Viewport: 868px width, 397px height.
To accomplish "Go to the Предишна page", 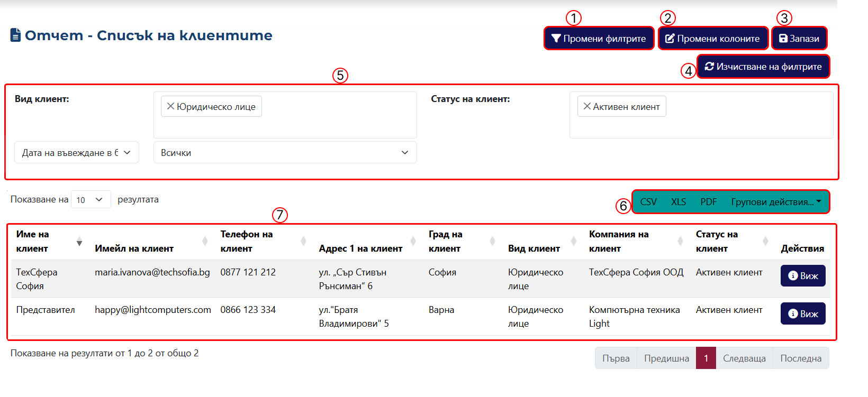I will click(x=666, y=358).
